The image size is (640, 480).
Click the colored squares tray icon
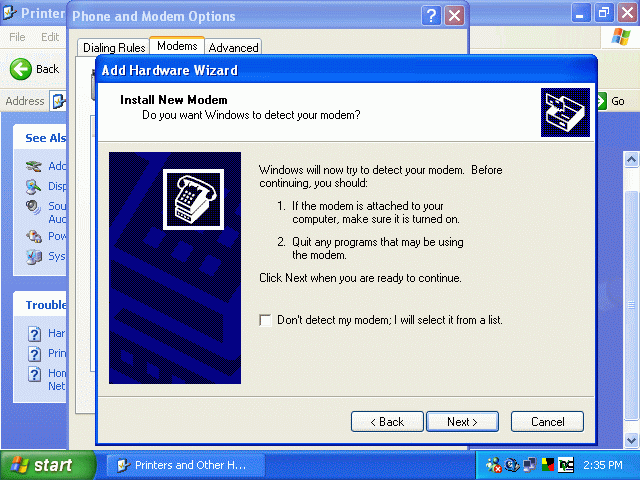coord(548,464)
